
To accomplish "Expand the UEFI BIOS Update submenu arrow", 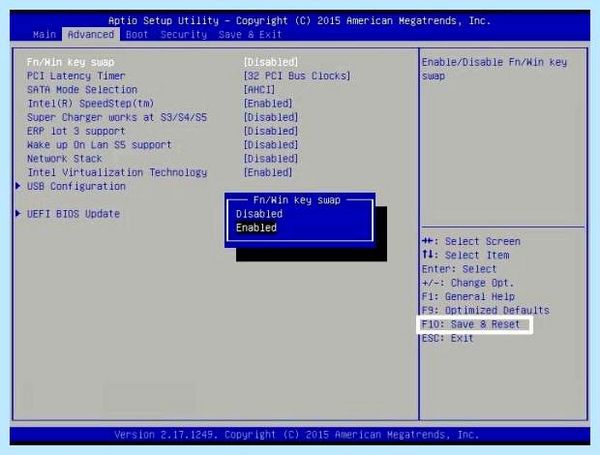I will click(x=18, y=214).
